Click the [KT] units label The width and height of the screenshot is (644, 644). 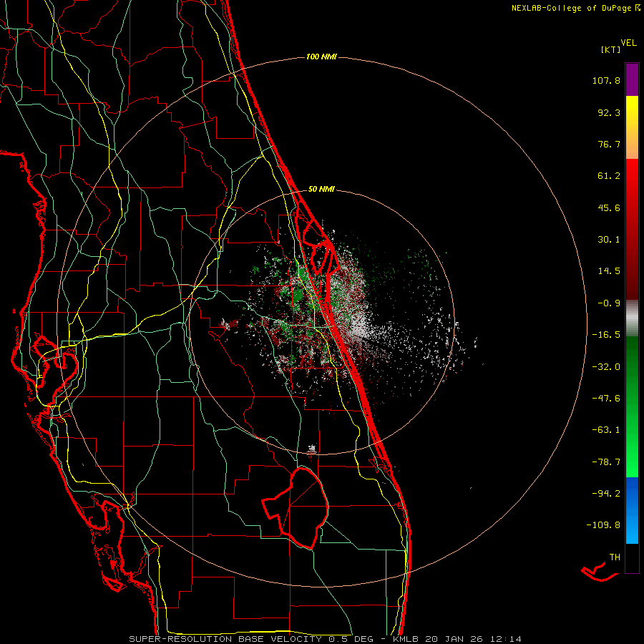click(611, 49)
